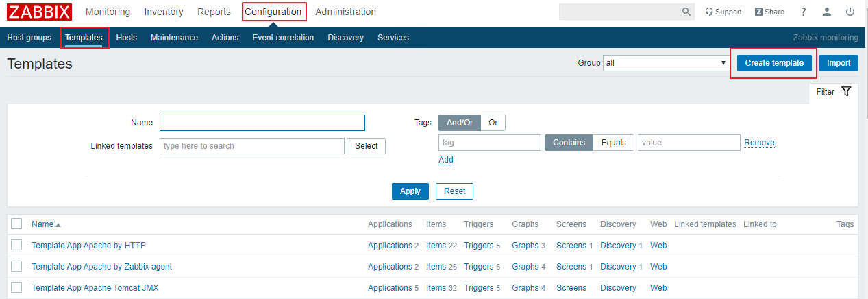Image resolution: width=868 pixels, height=299 pixels.
Task: Tick checkbox for Template App Apache by Zabbix agent
Action: pyautogui.click(x=17, y=266)
